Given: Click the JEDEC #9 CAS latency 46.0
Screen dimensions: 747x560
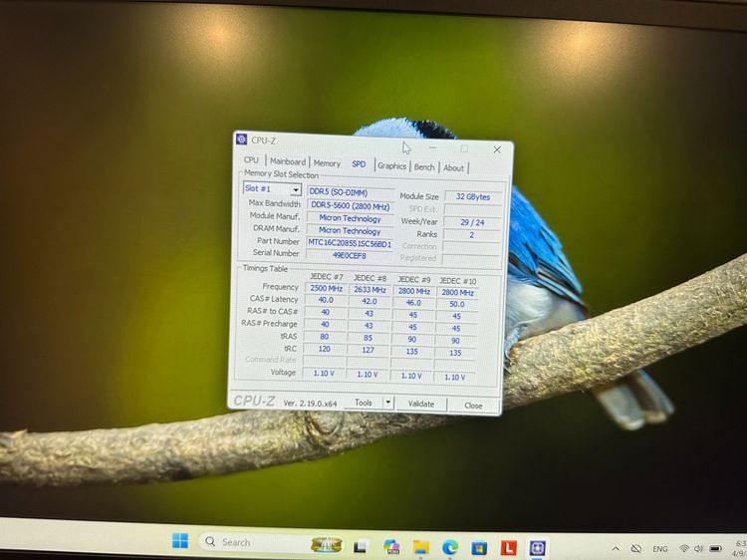Looking at the screenshot, I should click(413, 303).
